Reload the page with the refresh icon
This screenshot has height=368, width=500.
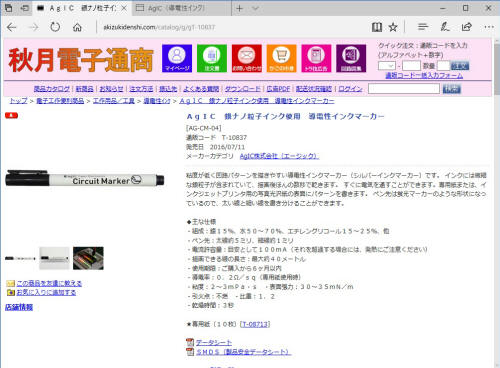[x=55, y=27]
